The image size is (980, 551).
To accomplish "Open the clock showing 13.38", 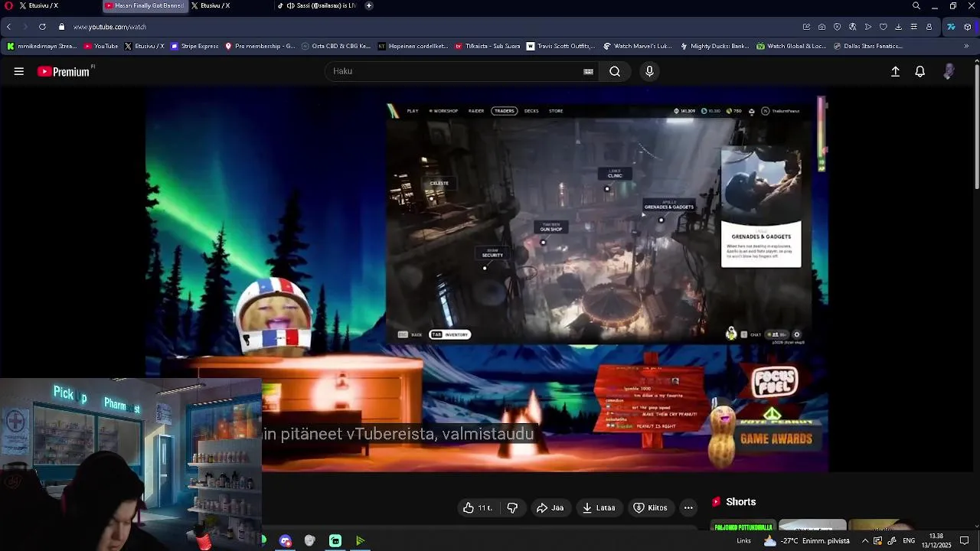I will click(x=936, y=541).
